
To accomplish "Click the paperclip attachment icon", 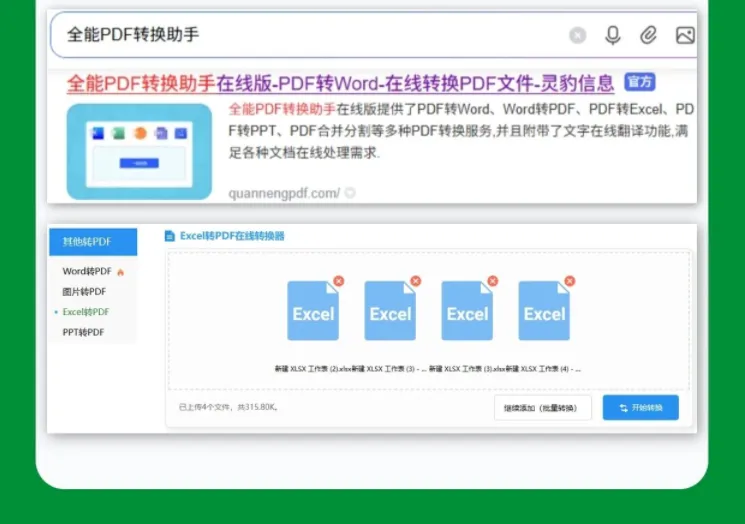I will coord(648,35).
